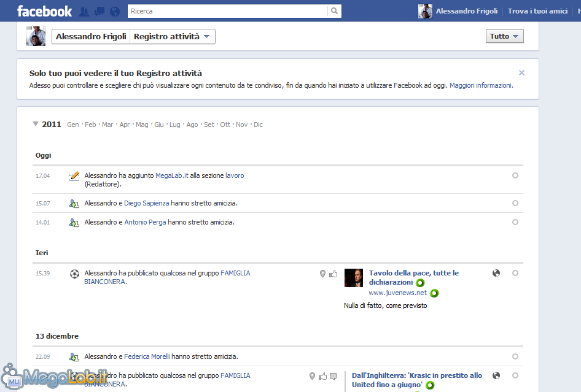Close the Registro attività notice box
This screenshot has height=392, width=581.
click(x=521, y=73)
